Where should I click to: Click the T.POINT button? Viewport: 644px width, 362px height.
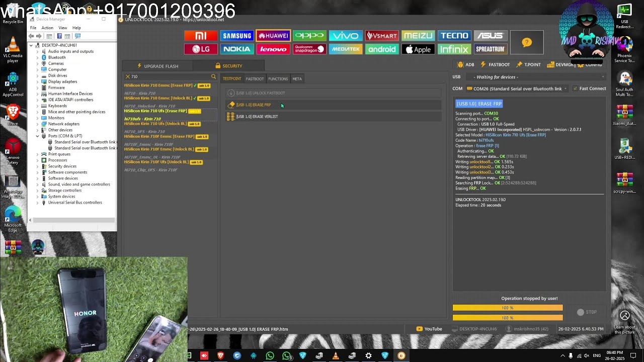point(528,65)
